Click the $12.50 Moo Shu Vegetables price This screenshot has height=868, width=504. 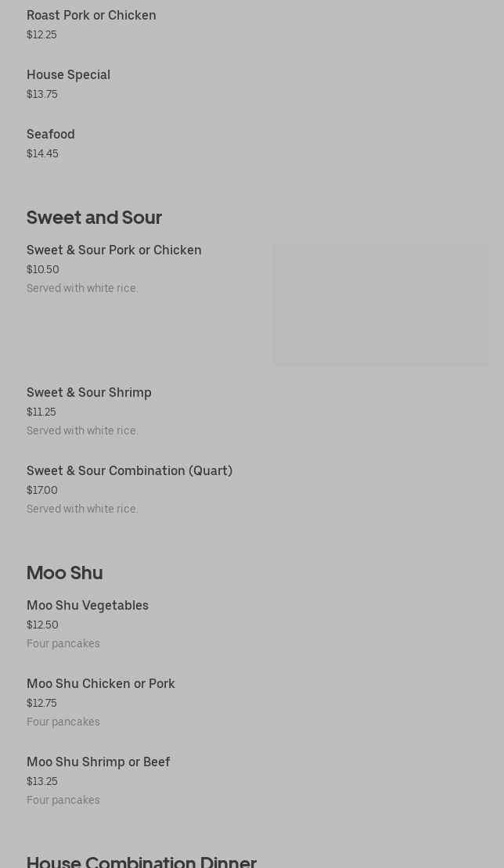(x=42, y=625)
